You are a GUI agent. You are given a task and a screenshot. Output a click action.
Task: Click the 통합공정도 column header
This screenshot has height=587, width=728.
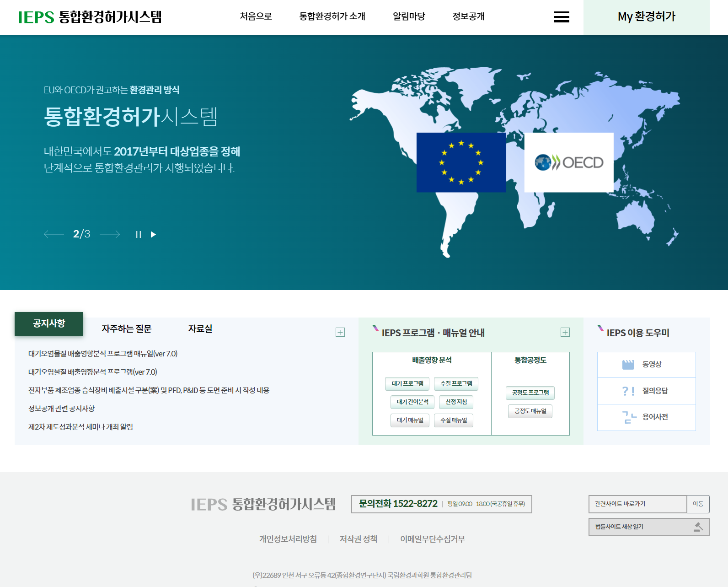point(530,361)
